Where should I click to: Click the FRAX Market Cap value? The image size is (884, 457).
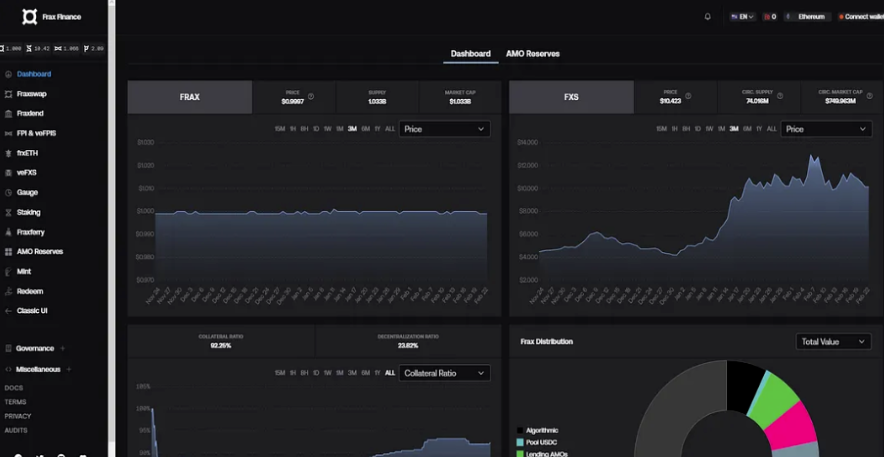460,102
